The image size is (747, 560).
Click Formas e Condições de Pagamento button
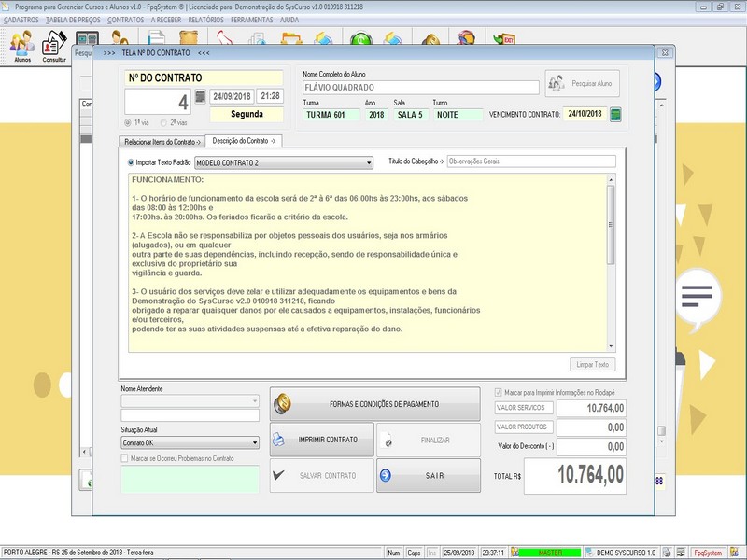click(375, 404)
